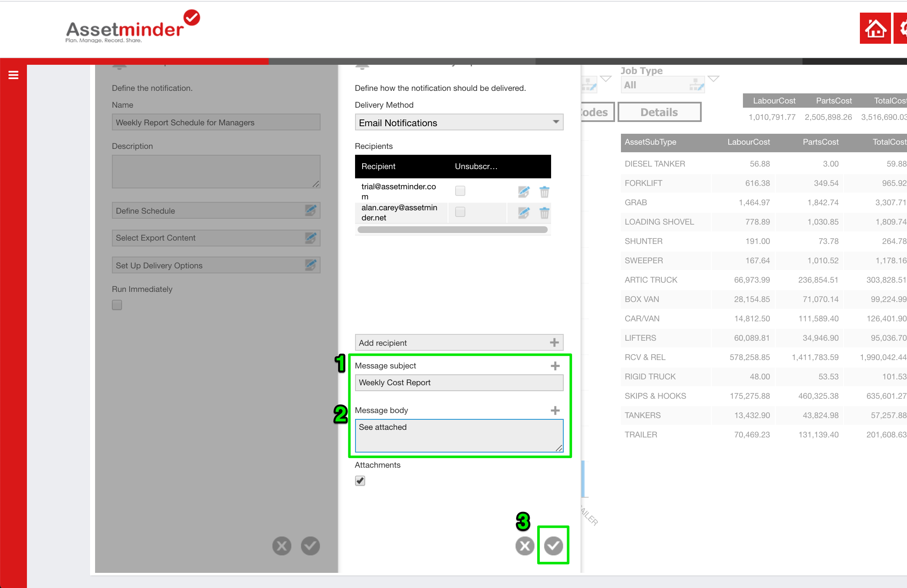Edit the trial@assetminder.com recipient
The height and width of the screenshot is (588, 907).
(524, 192)
